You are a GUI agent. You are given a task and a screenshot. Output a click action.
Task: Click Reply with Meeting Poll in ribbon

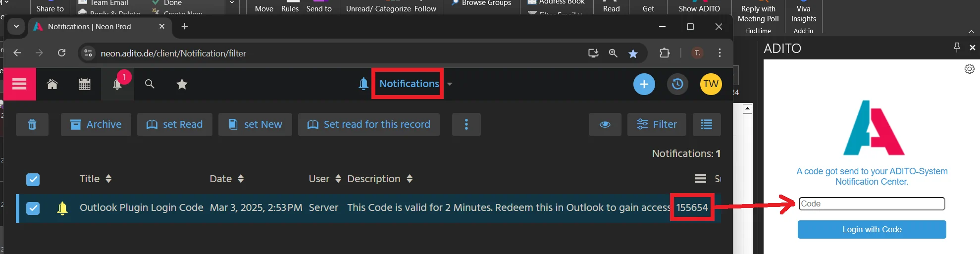(758, 14)
